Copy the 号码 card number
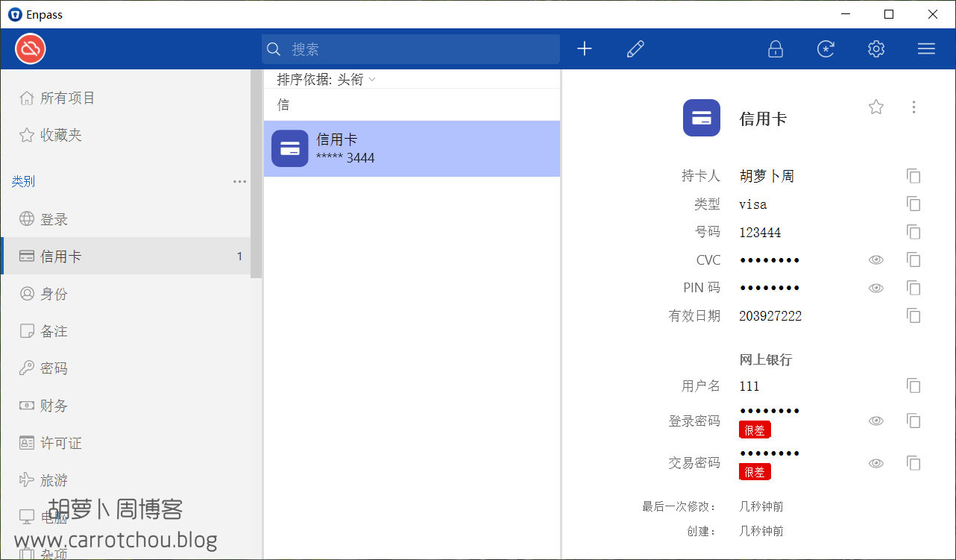This screenshot has width=956, height=560. 913,232
